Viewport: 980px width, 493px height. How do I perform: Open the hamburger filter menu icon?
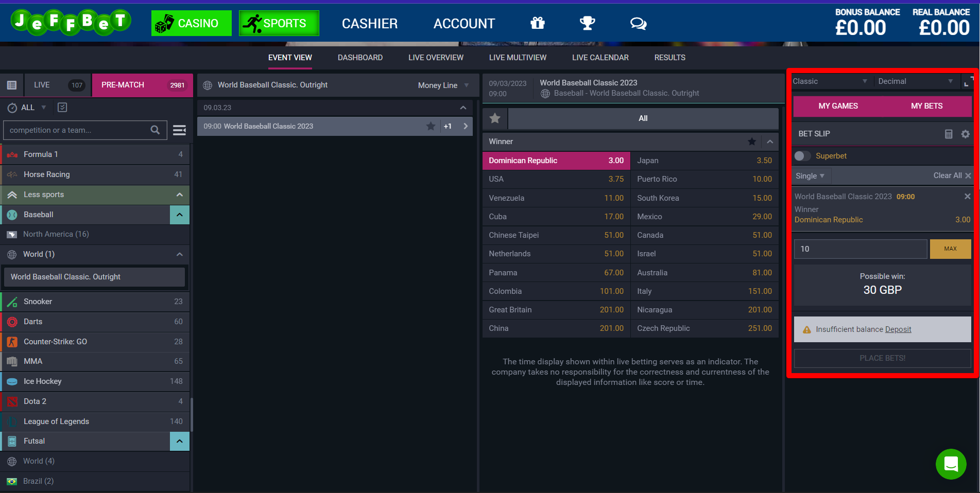click(x=179, y=130)
